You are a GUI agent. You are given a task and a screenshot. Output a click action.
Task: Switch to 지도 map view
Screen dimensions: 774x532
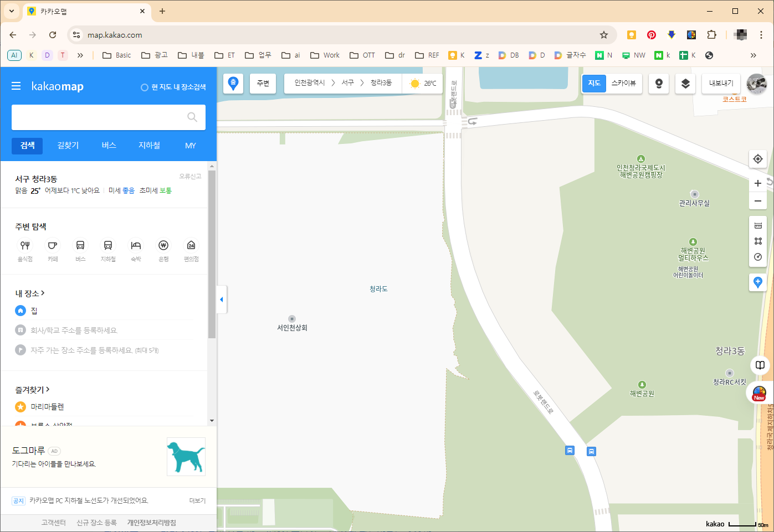coord(594,83)
